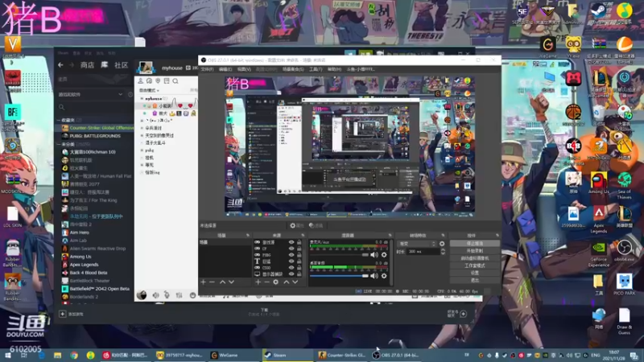Select Counter-Strike: Global Offensive in library
The width and height of the screenshot is (644, 362).
point(97,128)
